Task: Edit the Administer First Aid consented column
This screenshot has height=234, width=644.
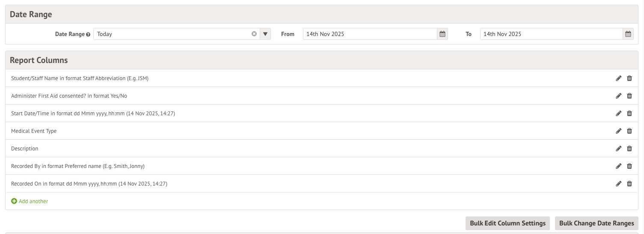Action: point(618,96)
